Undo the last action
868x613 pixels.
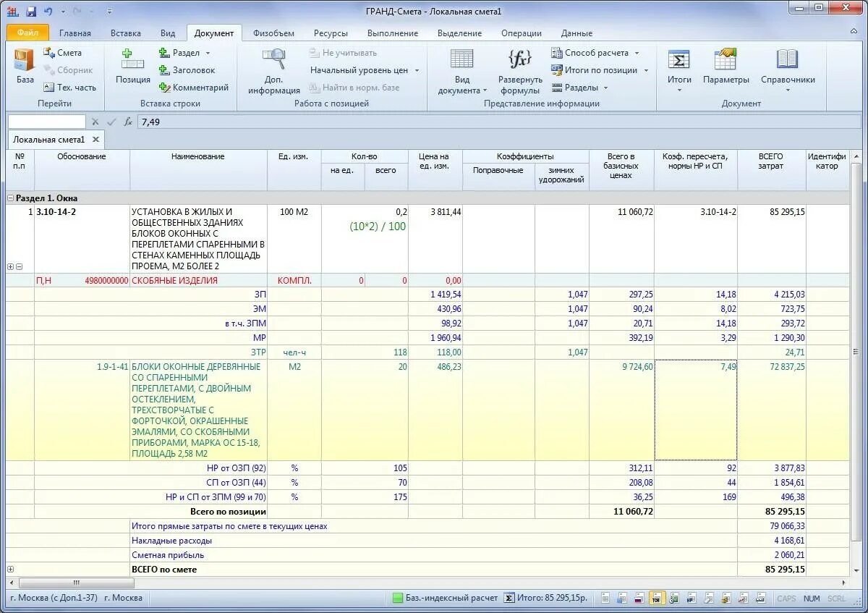click(48, 12)
